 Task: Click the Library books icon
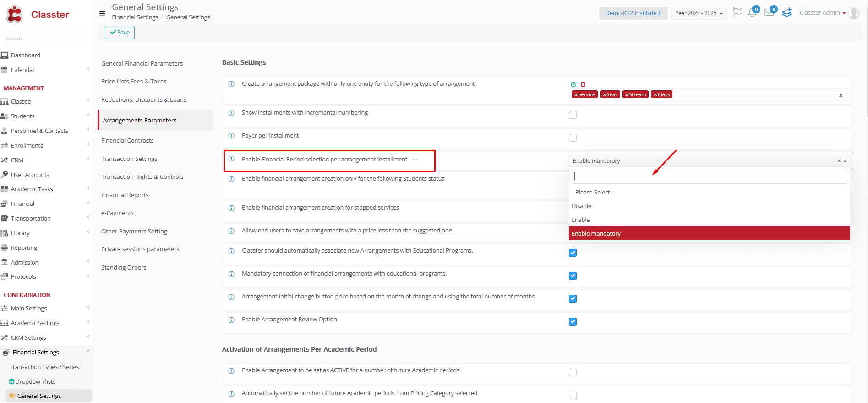point(5,233)
